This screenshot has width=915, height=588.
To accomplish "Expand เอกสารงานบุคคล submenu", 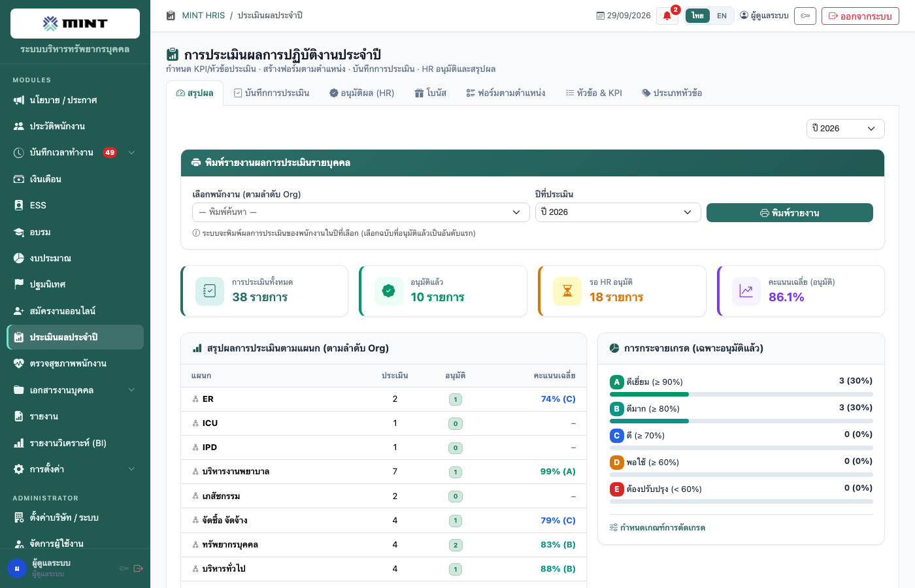I will pos(131,390).
